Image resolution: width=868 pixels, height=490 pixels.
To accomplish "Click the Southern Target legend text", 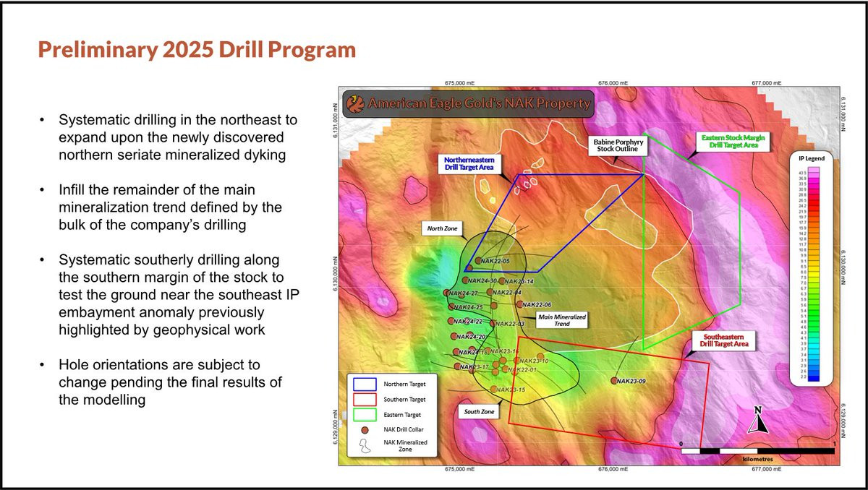I will pos(405,399).
